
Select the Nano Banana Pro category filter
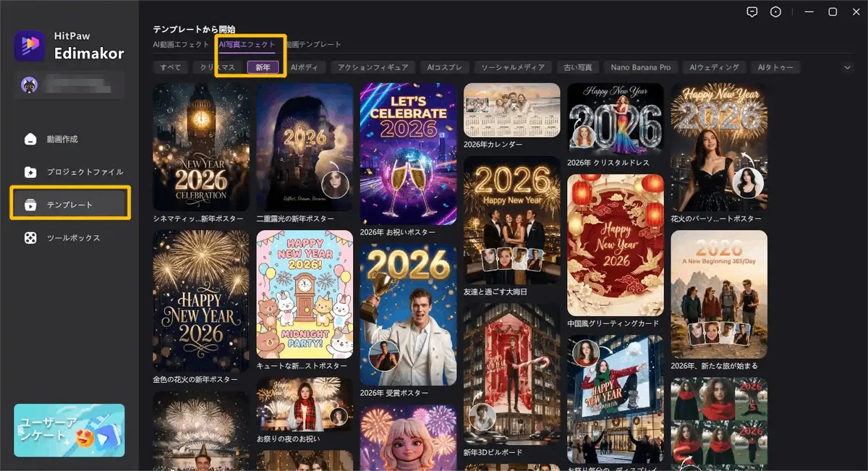[x=641, y=67]
